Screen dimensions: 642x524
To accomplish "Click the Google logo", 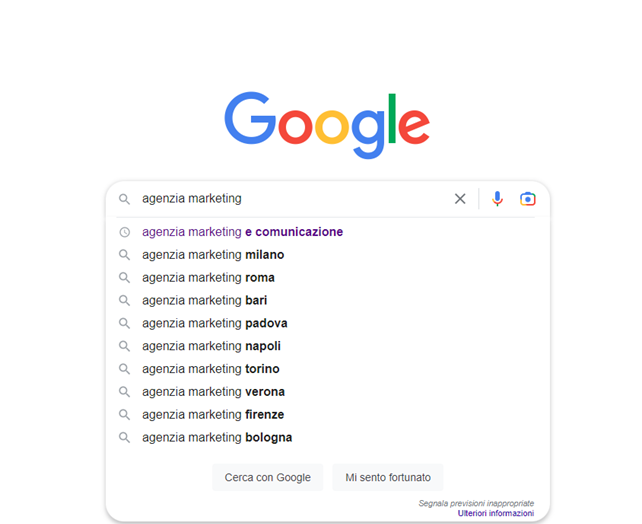I will pyautogui.click(x=327, y=125).
